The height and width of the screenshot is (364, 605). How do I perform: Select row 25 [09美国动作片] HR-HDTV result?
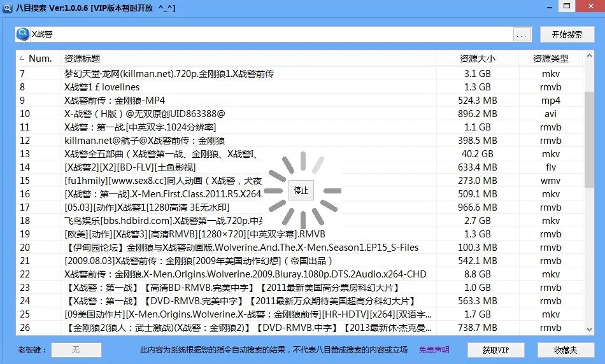[299, 314]
